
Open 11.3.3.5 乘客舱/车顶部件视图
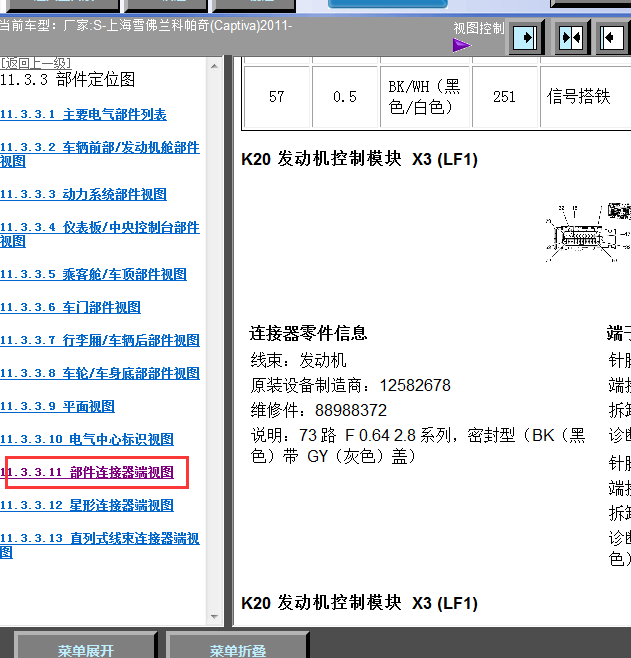(x=93, y=274)
